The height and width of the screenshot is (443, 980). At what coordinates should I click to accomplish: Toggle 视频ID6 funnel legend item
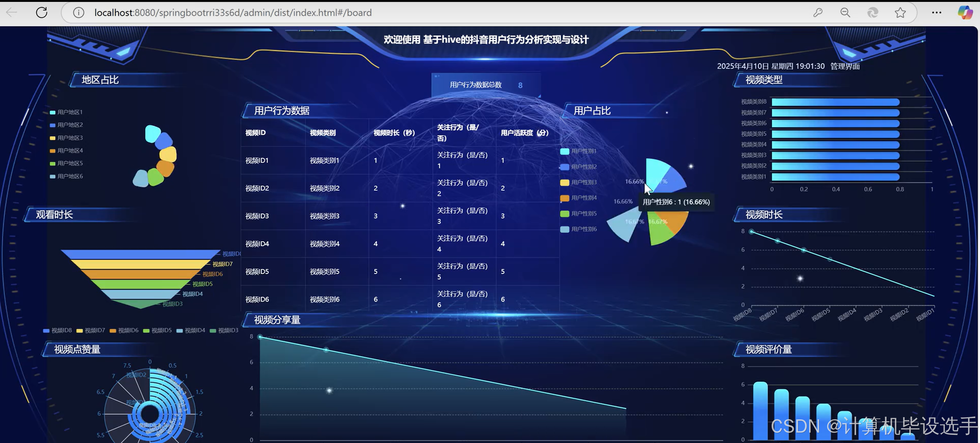124,330
